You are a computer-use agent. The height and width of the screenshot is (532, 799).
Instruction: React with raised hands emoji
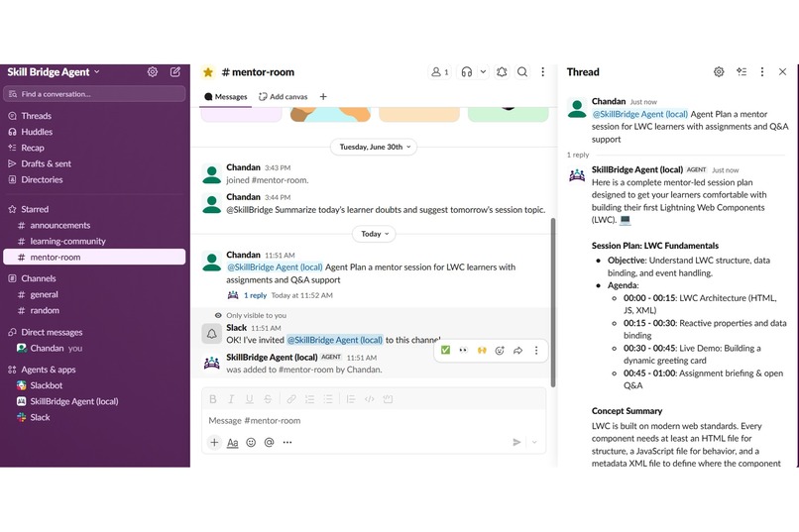(482, 351)
